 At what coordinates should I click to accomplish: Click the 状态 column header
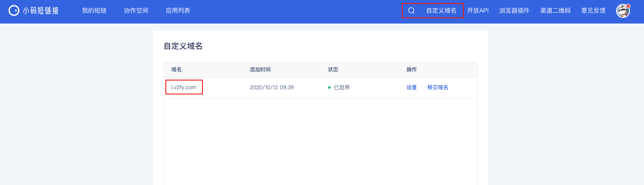pyautogui.click(x=333, y=70)
